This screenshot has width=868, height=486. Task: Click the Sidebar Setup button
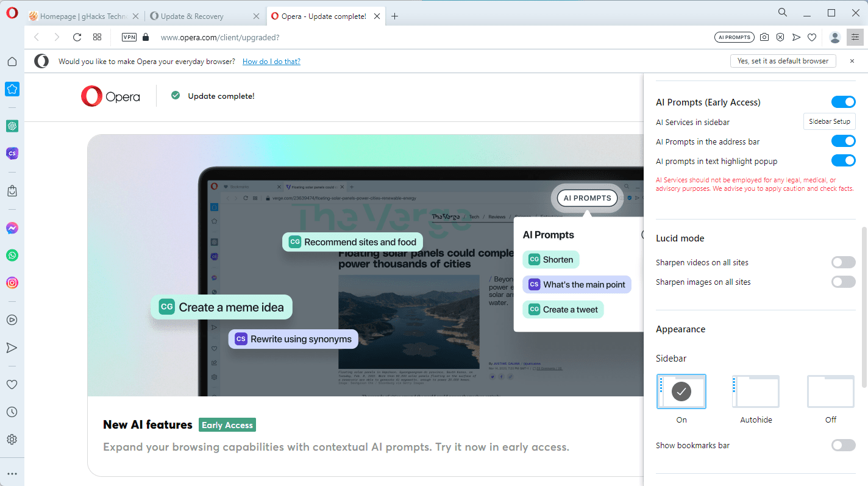click(830, 121)
